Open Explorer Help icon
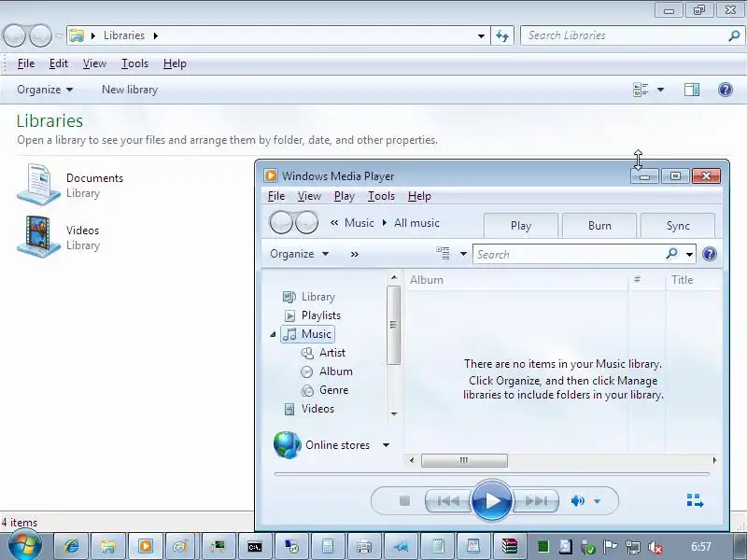 [726, 90]
